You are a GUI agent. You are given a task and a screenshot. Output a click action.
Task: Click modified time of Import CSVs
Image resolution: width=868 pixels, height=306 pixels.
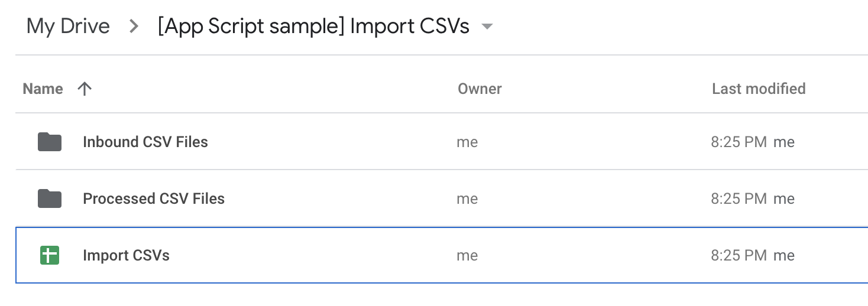tap(739, 255)
